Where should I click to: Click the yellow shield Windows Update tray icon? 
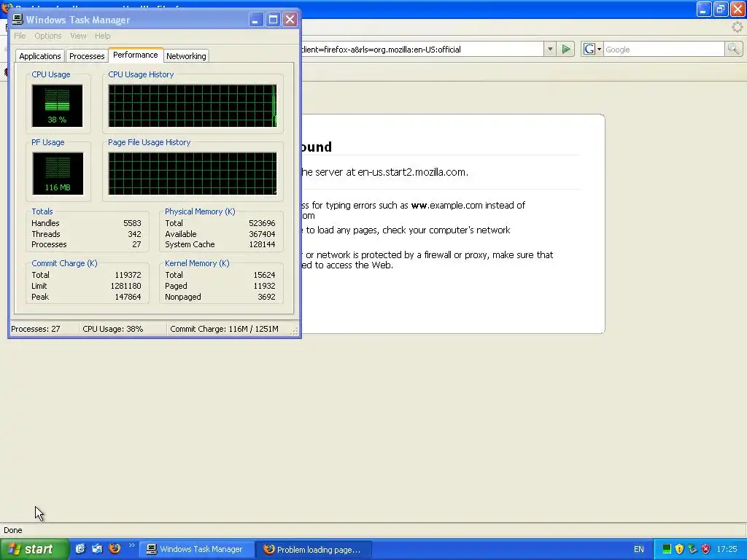point(680,549)
